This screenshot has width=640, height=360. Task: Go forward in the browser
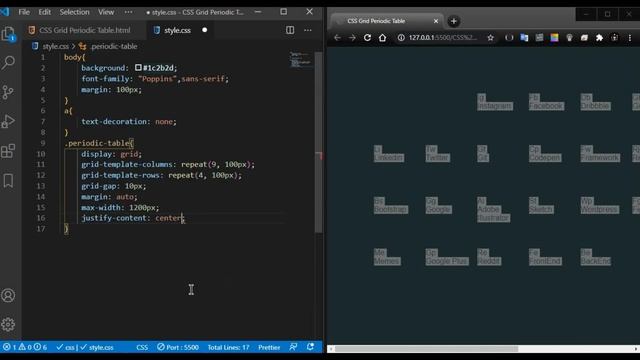(x=352, y=38)
